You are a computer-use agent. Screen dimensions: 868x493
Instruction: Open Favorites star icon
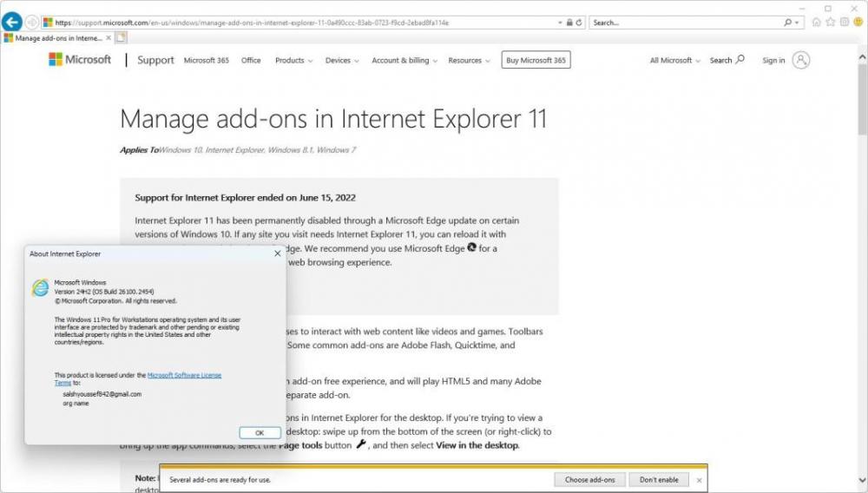[x=831, y=23]
